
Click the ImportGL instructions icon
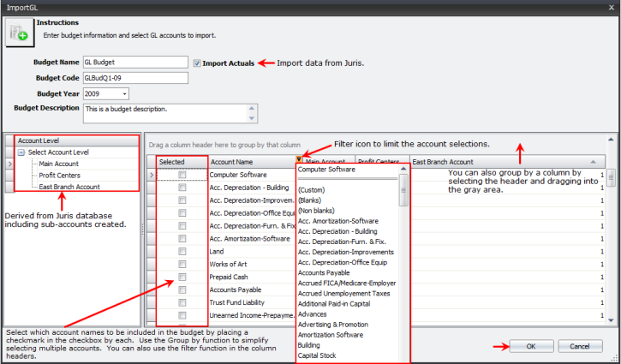click(17, 33)
